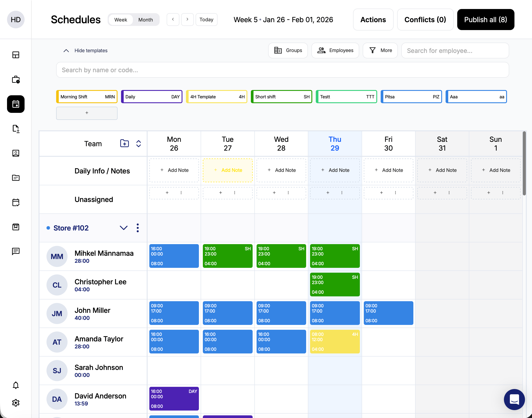The image size is (532, 418).
Task: Add unassigned shift on Monday plus
Action: (x=167, y=193)
